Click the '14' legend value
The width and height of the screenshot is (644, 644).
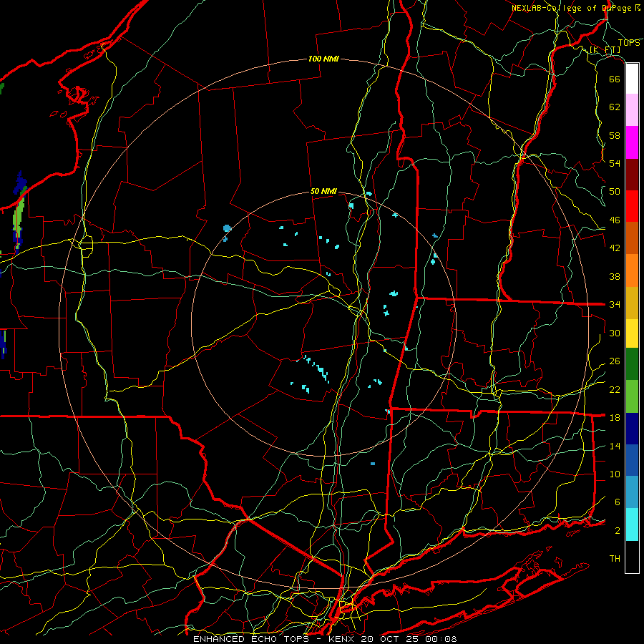point(615,446)
